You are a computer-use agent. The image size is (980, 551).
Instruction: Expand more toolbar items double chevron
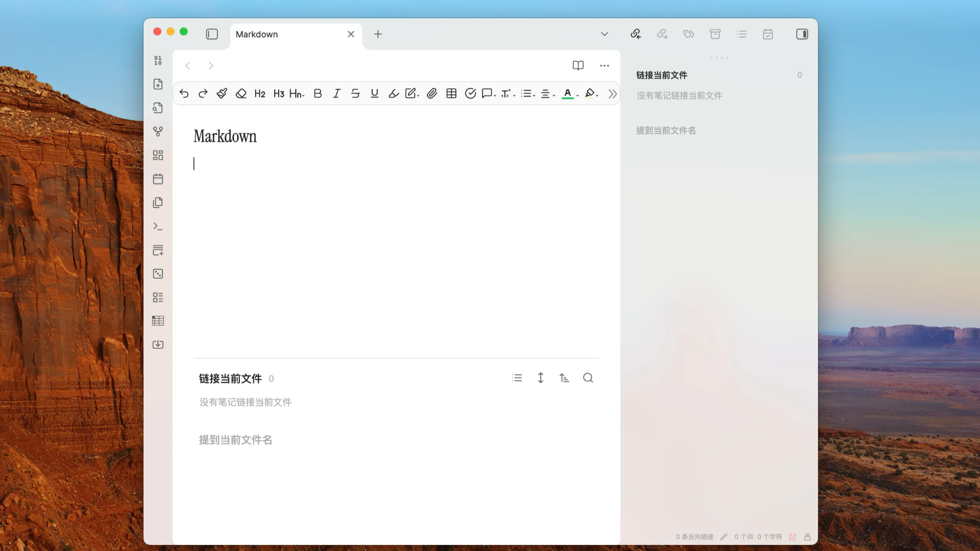point(612,94)
